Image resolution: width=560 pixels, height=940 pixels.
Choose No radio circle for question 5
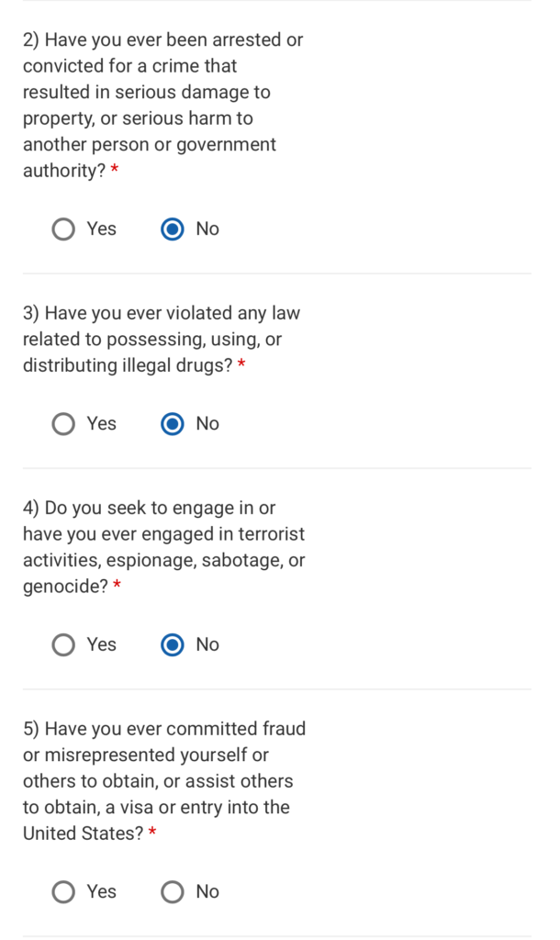(173, 891)
